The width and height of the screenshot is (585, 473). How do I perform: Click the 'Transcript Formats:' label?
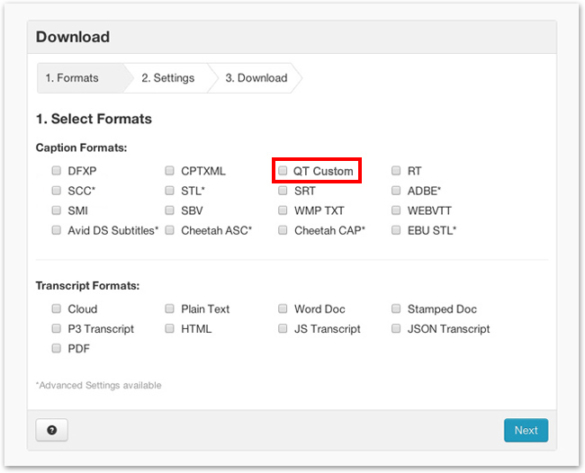[x=88, y=286]
